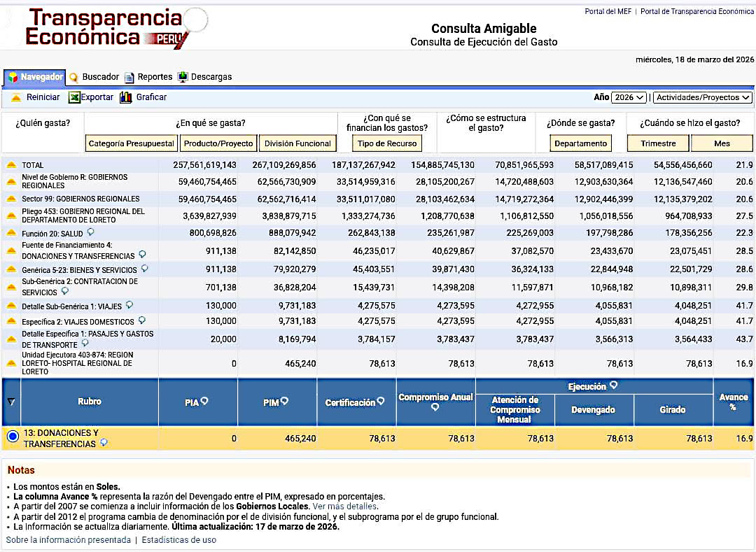
Task: Click the Reiniciar icon
Action: coord(15,97)
